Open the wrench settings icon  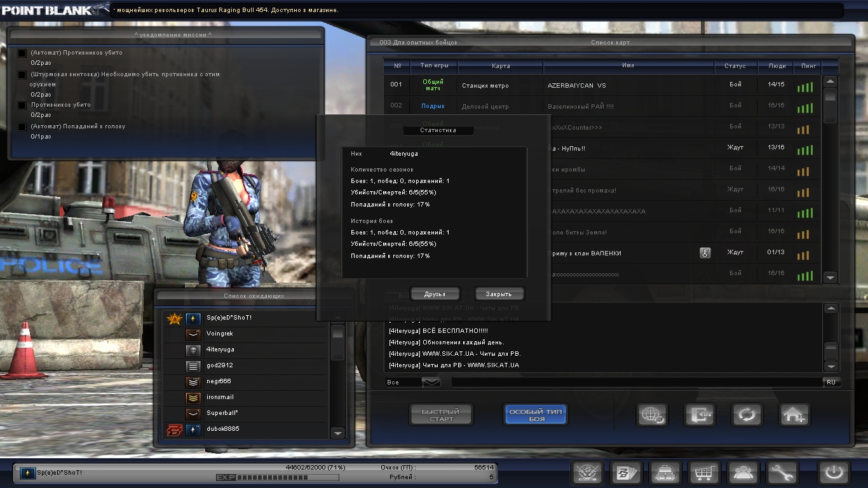(x=782, y=473)
